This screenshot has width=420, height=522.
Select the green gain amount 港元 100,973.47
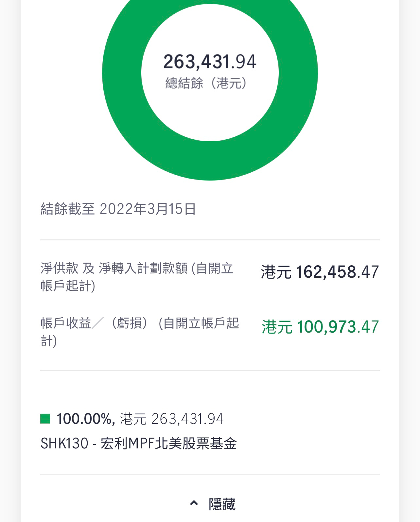coord(320,327)
